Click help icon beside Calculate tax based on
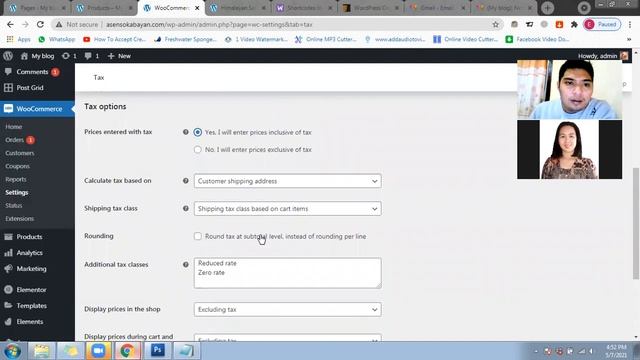 pyautogui.click(x=186, y=181)
